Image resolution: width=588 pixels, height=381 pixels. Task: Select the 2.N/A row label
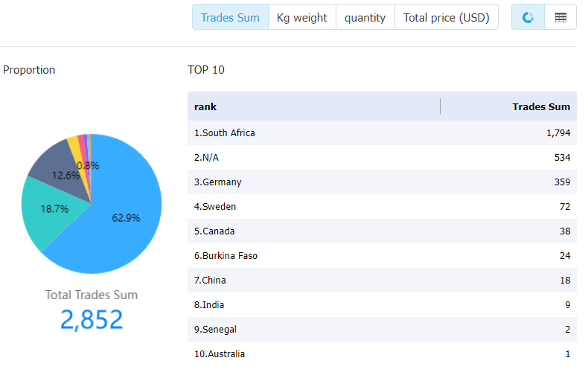(x=206, y=158)
